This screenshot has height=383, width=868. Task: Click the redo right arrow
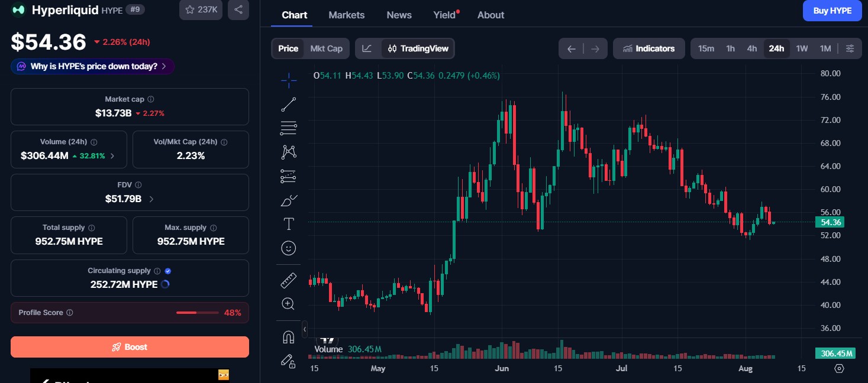pyautogui.click(x=595, y=48)
